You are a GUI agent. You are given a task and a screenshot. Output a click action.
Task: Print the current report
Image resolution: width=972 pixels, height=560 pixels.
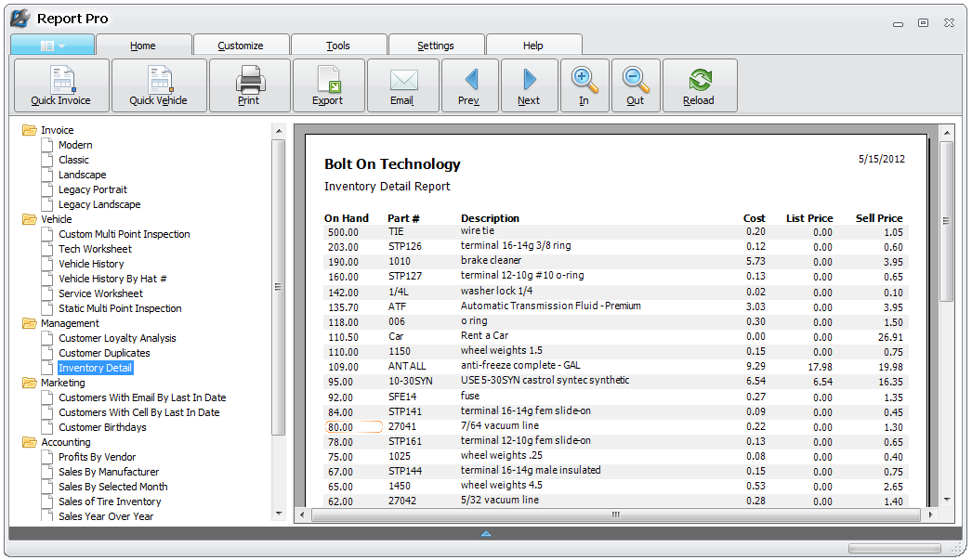pos(249,85)
